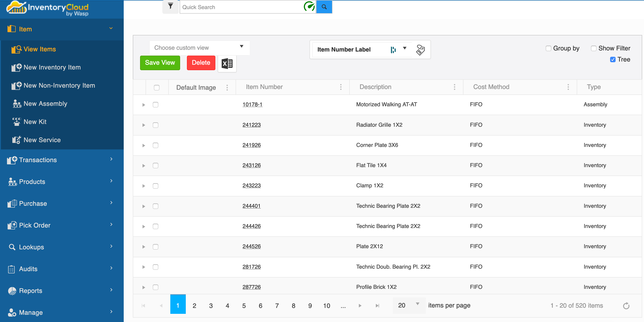The height and width of the screenshot is (322, 644).
Task: Enable the Group by checkbox
Action: tap(548, 48)
